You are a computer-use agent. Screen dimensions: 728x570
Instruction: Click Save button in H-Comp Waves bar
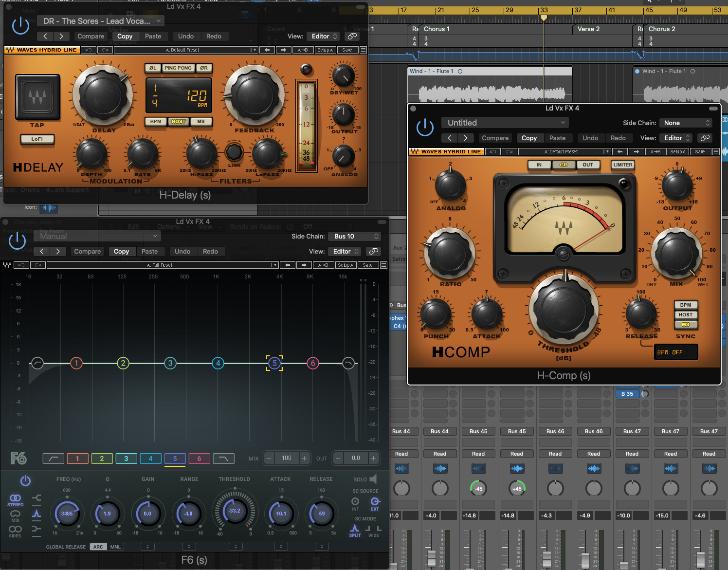(700, 152)
